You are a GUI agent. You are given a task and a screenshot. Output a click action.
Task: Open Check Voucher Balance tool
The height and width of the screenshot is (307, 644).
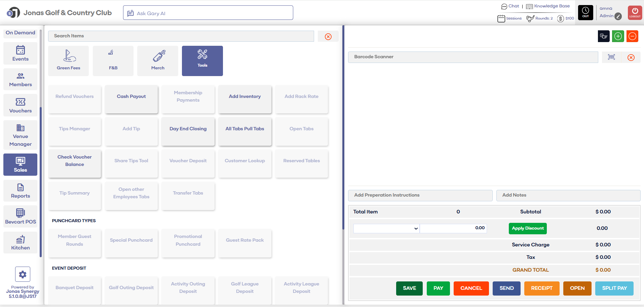(x=75, y=164)
